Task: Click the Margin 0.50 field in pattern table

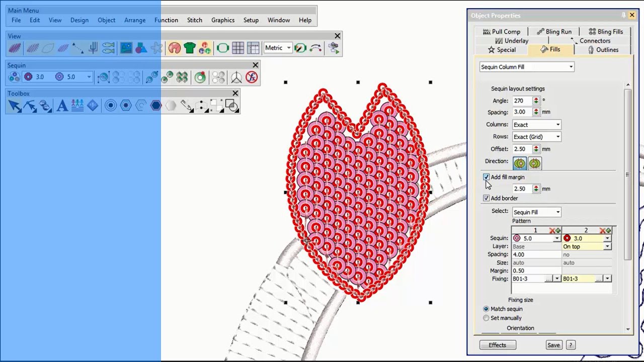Action: [536, 270]
